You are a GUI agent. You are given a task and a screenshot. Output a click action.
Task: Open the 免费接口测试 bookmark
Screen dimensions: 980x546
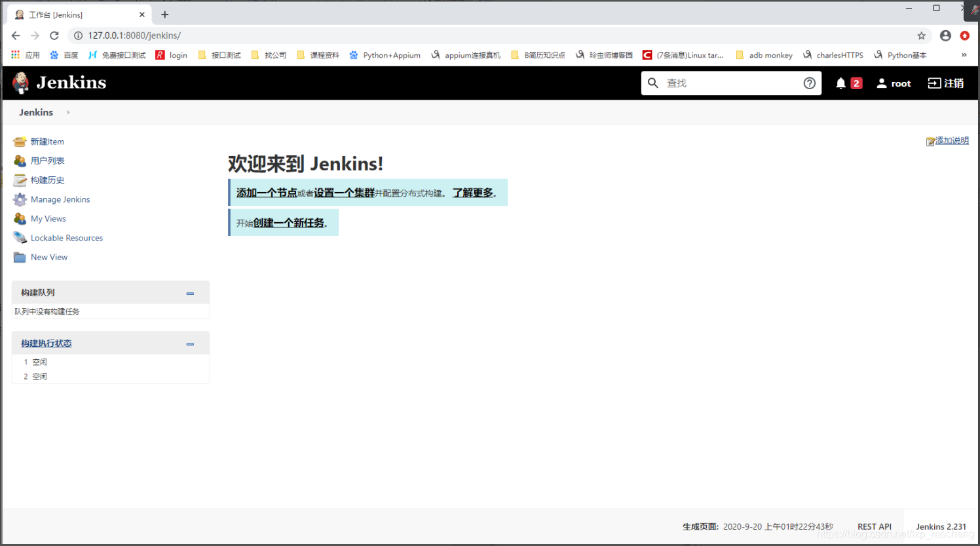(x=117, y=55)
